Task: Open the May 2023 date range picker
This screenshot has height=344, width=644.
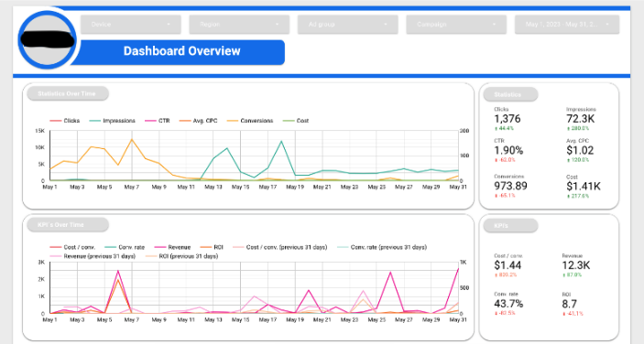Action: pos(567,25)
